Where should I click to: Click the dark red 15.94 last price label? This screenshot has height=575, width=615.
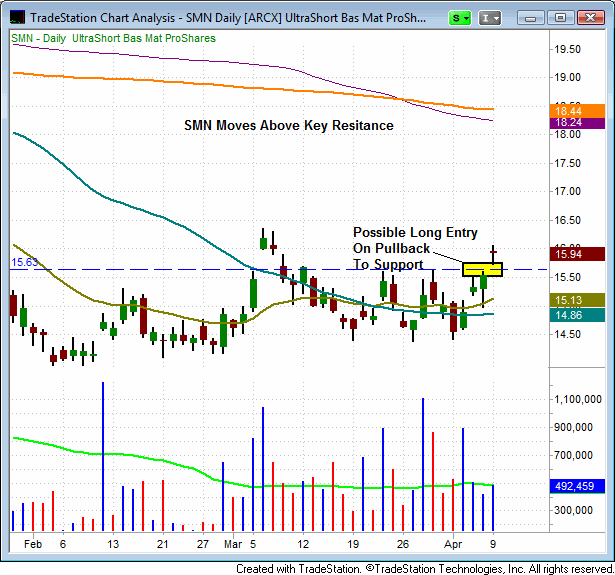coord(577,254)
